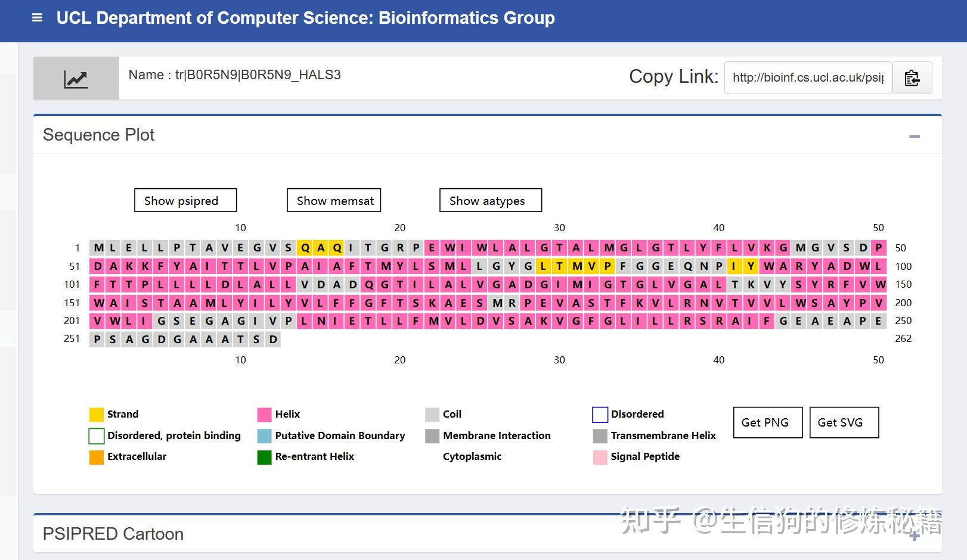
Task: Collapse the Sequence Plot panel
Action: 914,136
